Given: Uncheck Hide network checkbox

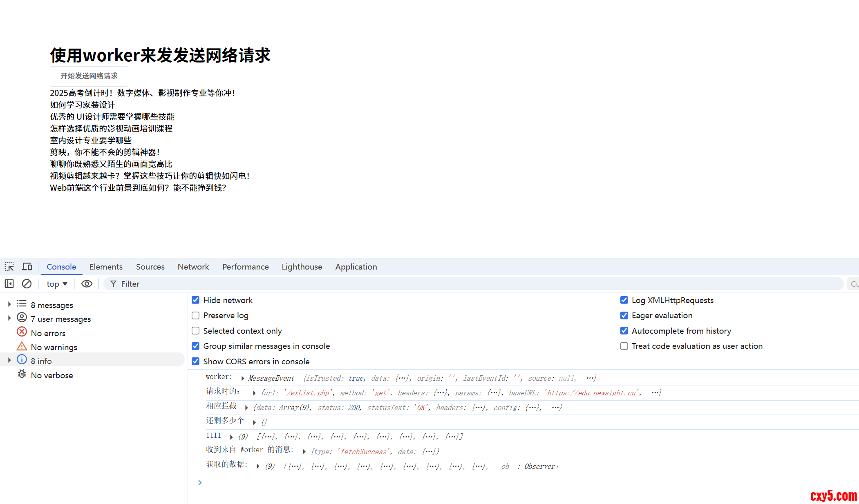Looking at the screenshot, I should pyautogui.click(x=196, y=300).
